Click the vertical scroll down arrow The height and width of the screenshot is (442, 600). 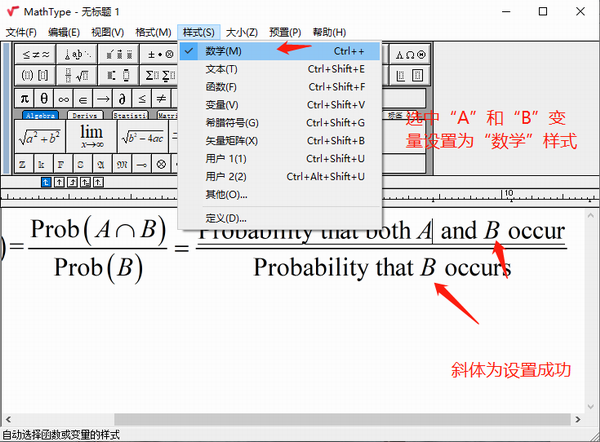(590, 406)
